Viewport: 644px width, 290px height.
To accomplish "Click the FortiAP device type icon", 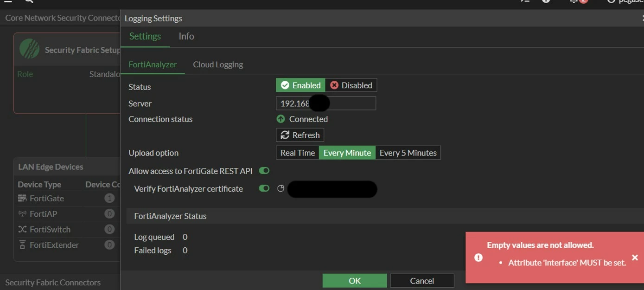I will coord(22,214).
